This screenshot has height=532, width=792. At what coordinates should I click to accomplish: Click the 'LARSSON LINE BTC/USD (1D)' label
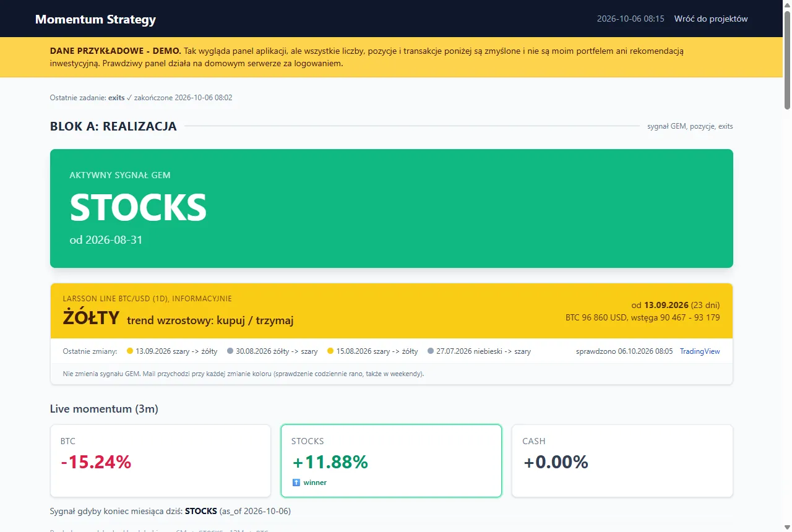147,299
